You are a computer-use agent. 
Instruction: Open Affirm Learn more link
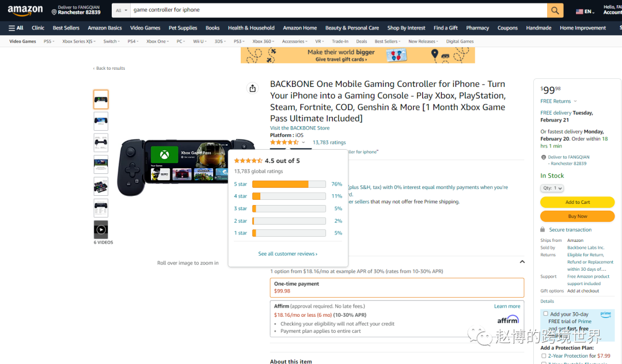(x=507, y=306)
